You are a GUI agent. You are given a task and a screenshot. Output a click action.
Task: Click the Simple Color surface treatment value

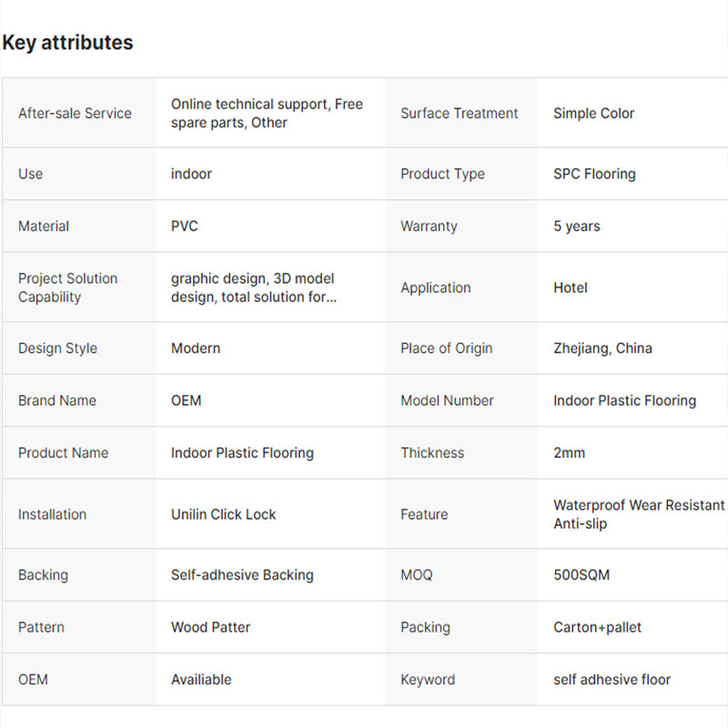pyautogui.click(x=593, y=114)
